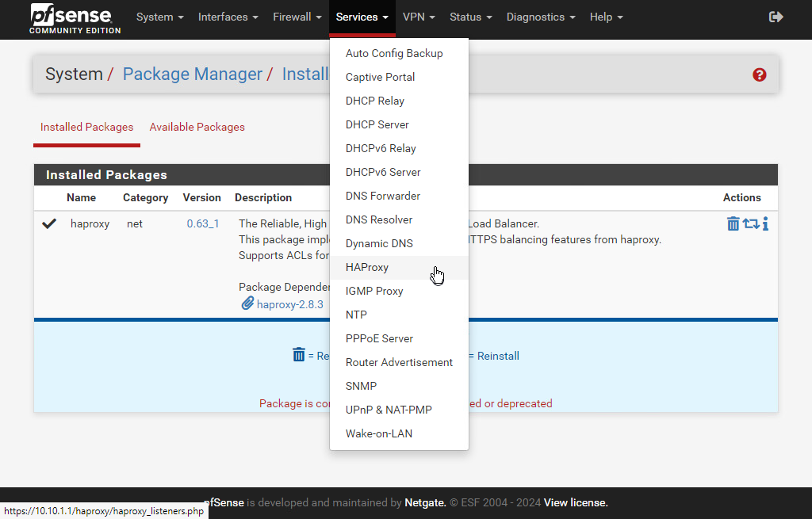This screenshot has width=812, height=519.
Task: Click the logout arrow icon in the navbar
Action: (x=776, y=17)
